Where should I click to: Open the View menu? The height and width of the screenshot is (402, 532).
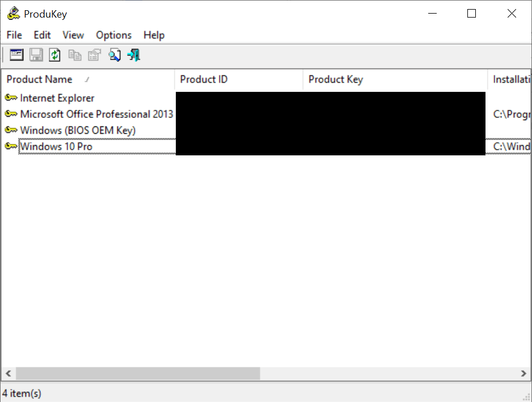tap(73, 35)
